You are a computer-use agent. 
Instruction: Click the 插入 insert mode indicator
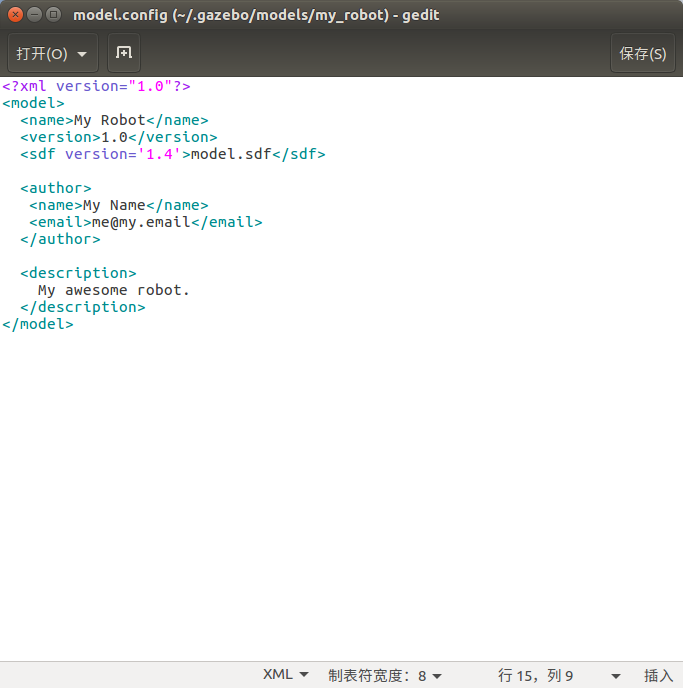tap(658, 675)
